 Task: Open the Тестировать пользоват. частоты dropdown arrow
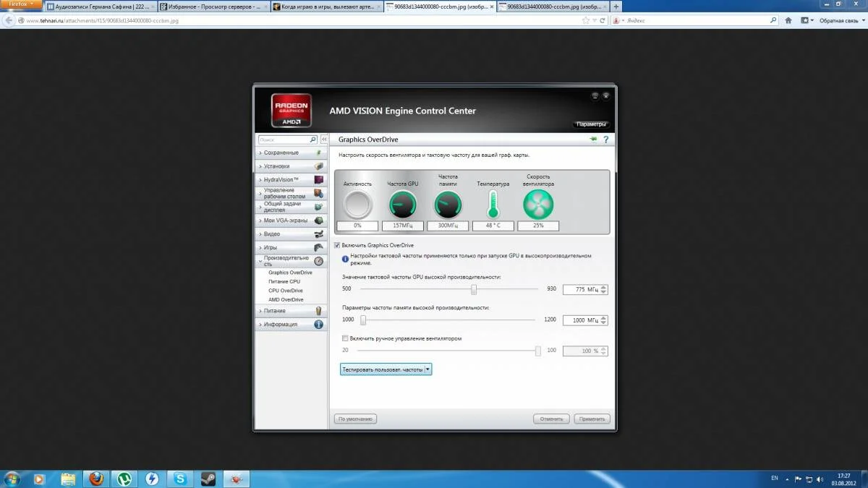[x=428, y=369]
